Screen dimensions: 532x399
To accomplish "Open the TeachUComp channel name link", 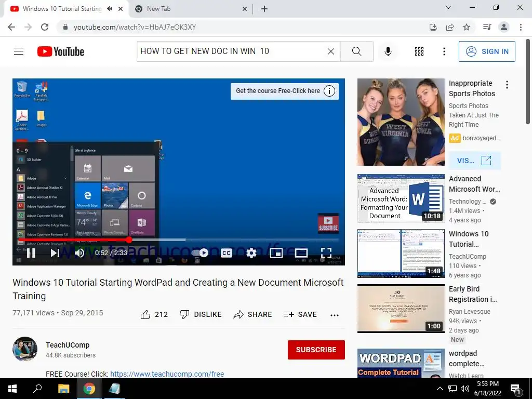I will click(68, 345).
